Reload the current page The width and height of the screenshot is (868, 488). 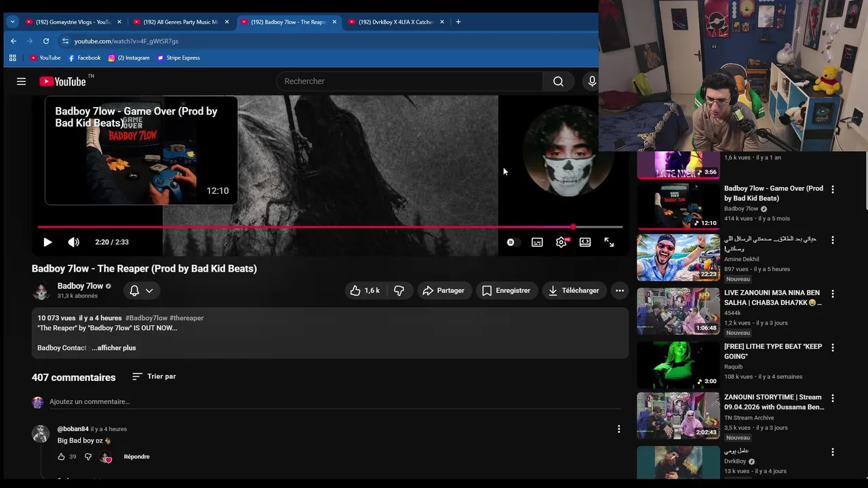pyautogui.click(x=46, y=41)
